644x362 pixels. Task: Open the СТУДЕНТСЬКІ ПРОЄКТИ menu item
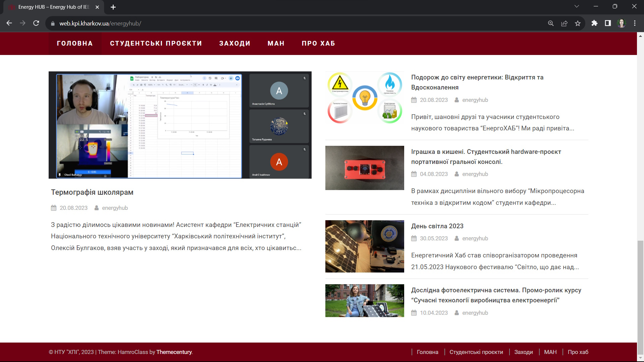click(156, 43)
